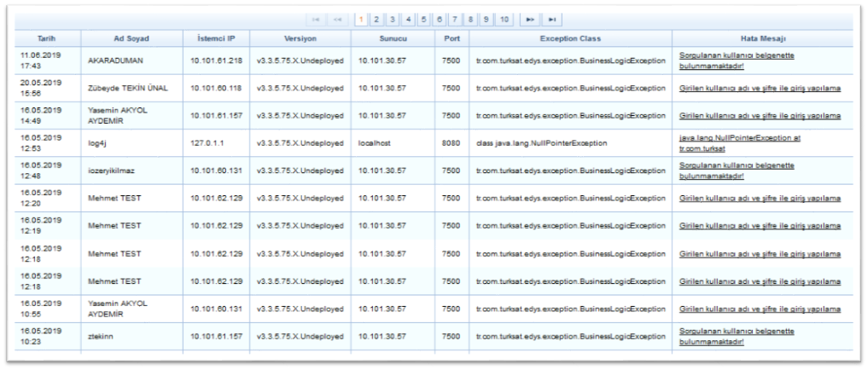Go to the next page arrow

pyautogui.click(x=530, y=19)
